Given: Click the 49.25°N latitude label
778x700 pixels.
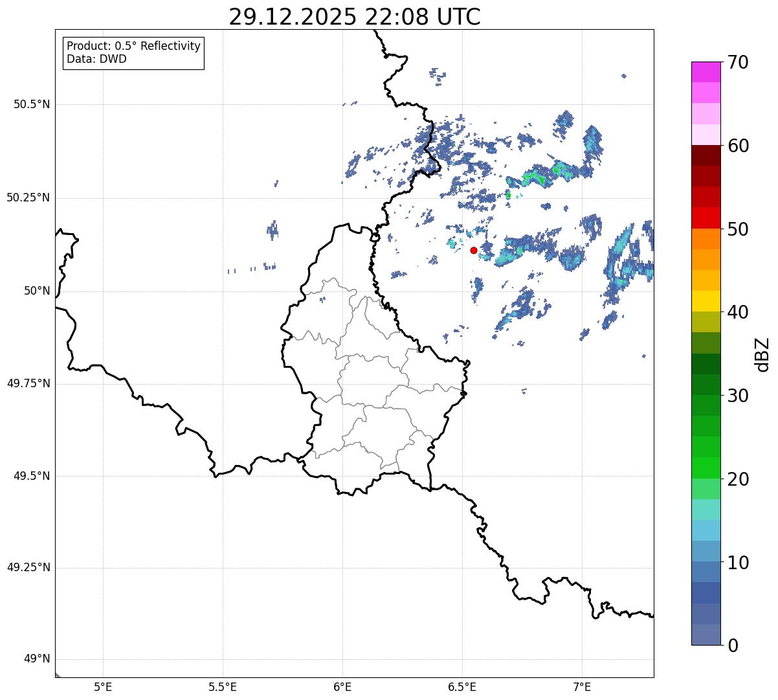Looking at the screenshot, I should click(x=28, y=567).
